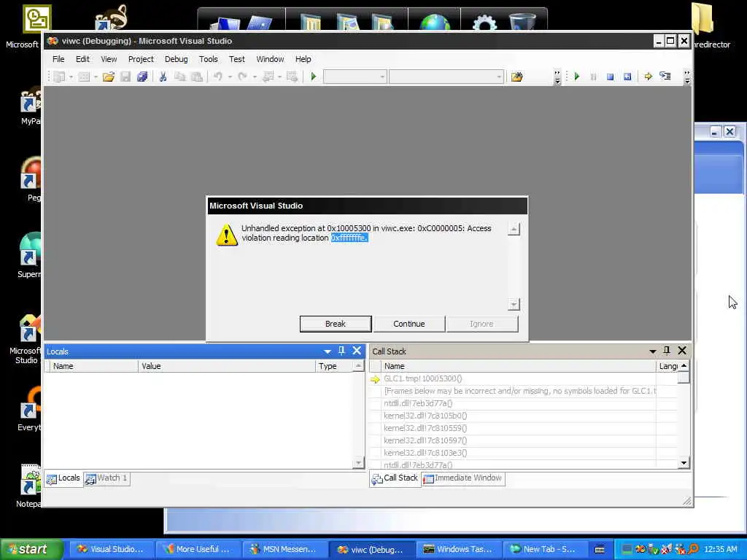Image resolution: width=747 pixels, height=560 pixels.
Task: Switch to the Watch 1 tab
Action: [107, 478]
